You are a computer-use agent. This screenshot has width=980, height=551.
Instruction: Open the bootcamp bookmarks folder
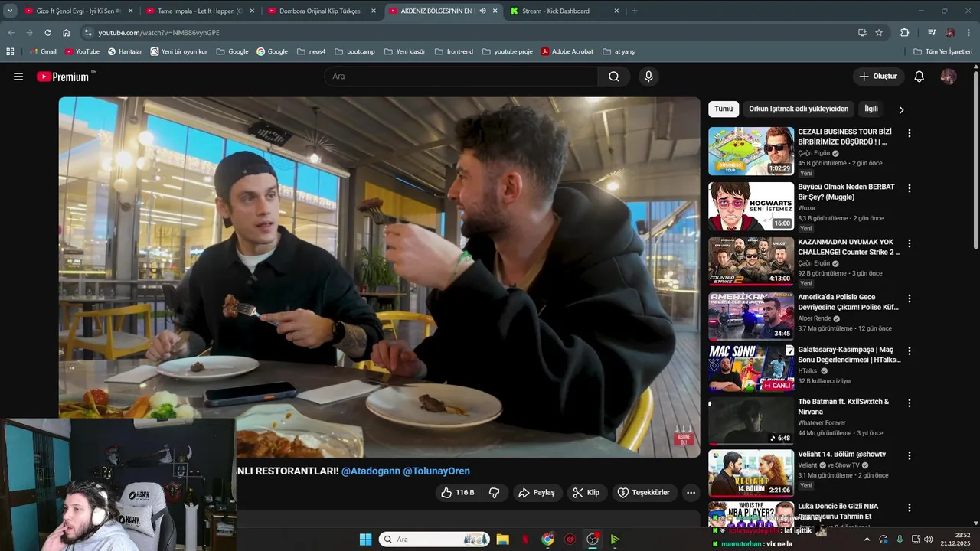pyautogui.click(x=354, y=51)
